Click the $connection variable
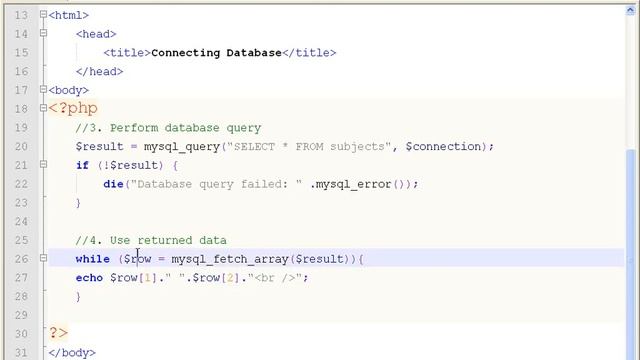The height and width of the screenshot is (360, 640). 443,147
